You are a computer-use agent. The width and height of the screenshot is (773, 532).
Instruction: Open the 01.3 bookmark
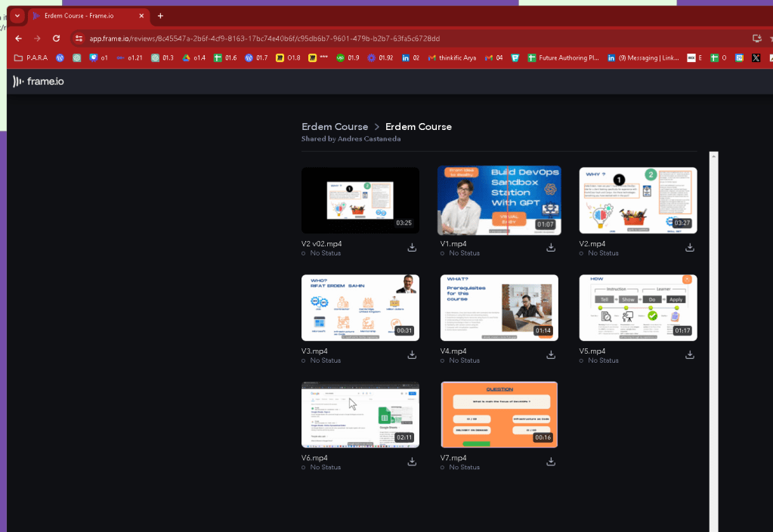(162, 57)
